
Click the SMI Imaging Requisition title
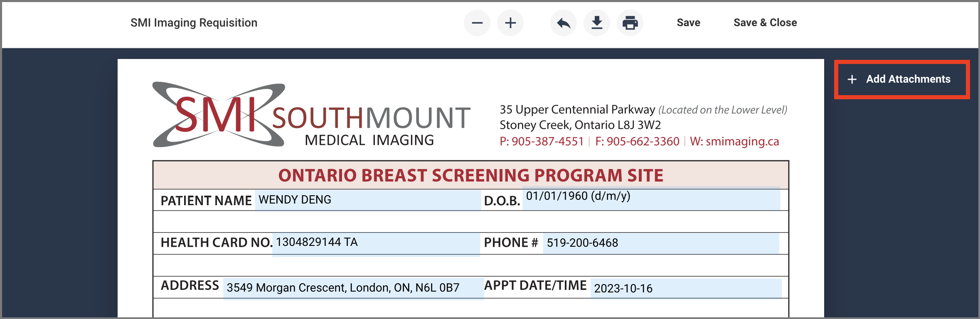point(194,23)
